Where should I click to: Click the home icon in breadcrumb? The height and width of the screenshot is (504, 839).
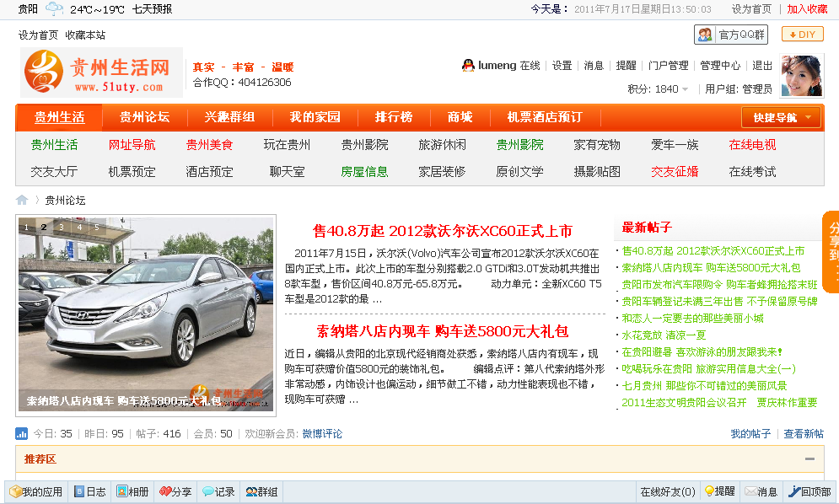tap(22, 200)
